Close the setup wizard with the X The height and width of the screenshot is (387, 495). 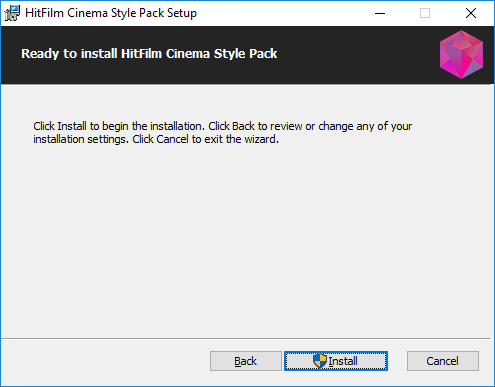coord(471,13)
